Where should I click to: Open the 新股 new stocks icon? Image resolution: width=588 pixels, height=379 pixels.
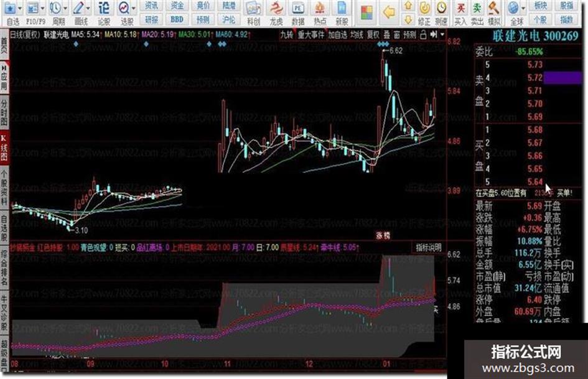point(342,9)
